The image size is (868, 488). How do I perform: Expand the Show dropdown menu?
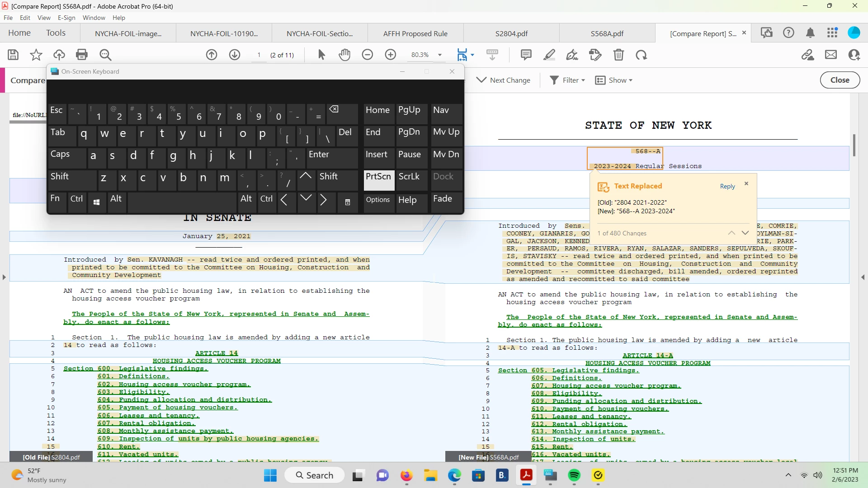pos(614,80)
